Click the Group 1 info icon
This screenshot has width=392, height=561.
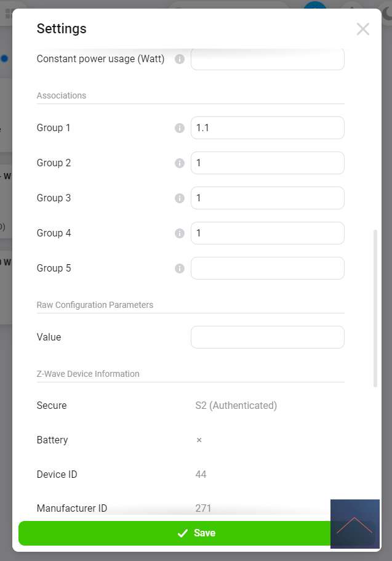point(180,128)
